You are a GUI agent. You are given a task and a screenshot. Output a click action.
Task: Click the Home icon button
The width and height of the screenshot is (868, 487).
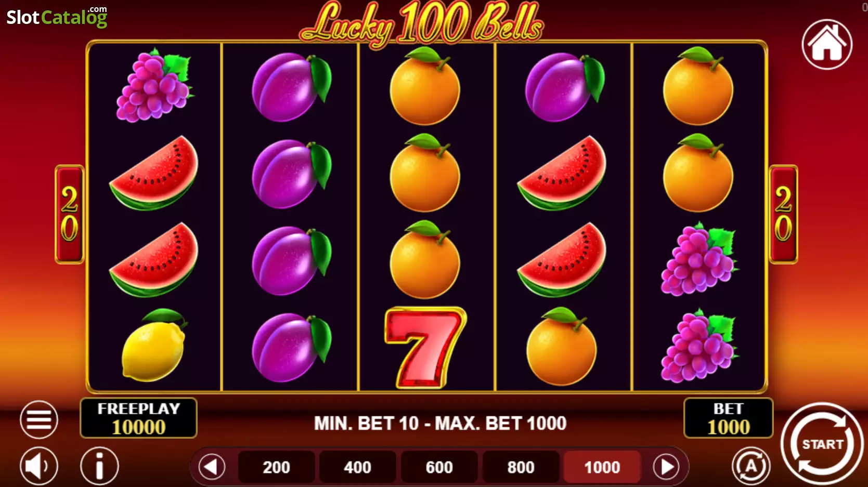pos(827,44)
